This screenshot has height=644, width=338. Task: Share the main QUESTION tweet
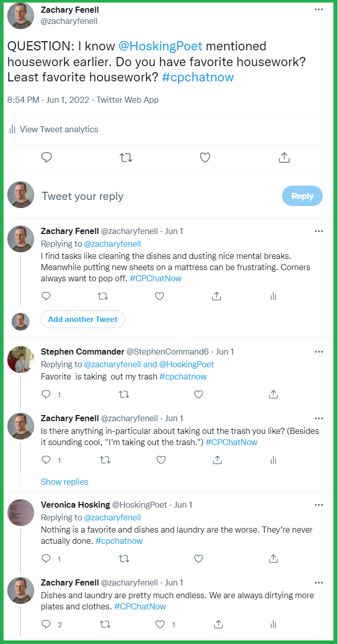[284, 158]
